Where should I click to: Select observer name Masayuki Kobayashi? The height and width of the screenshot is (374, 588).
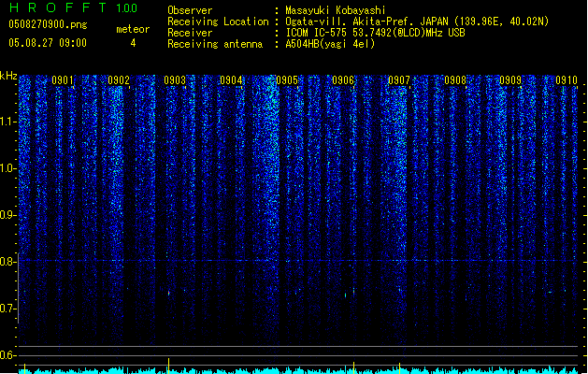(x=336, y=10)
